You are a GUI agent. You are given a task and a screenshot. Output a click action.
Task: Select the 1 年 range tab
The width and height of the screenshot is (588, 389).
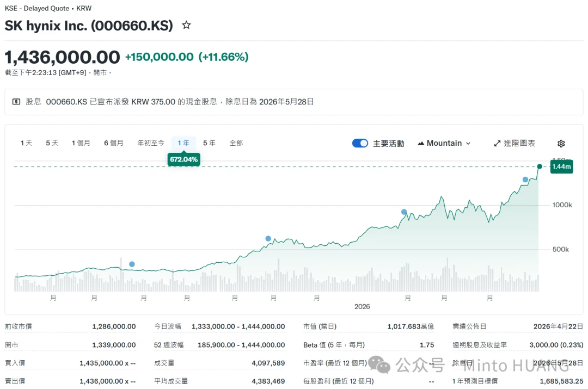click(184, 143)
